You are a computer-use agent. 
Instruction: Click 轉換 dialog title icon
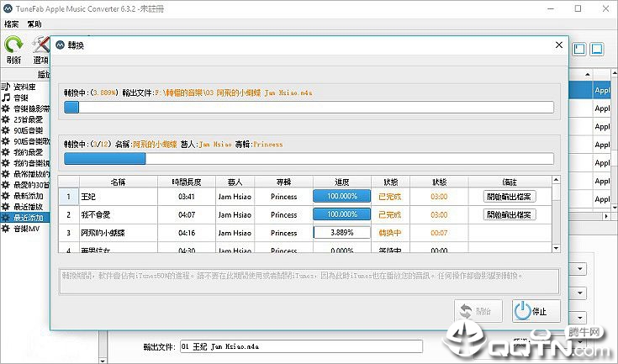pos(60,45)
